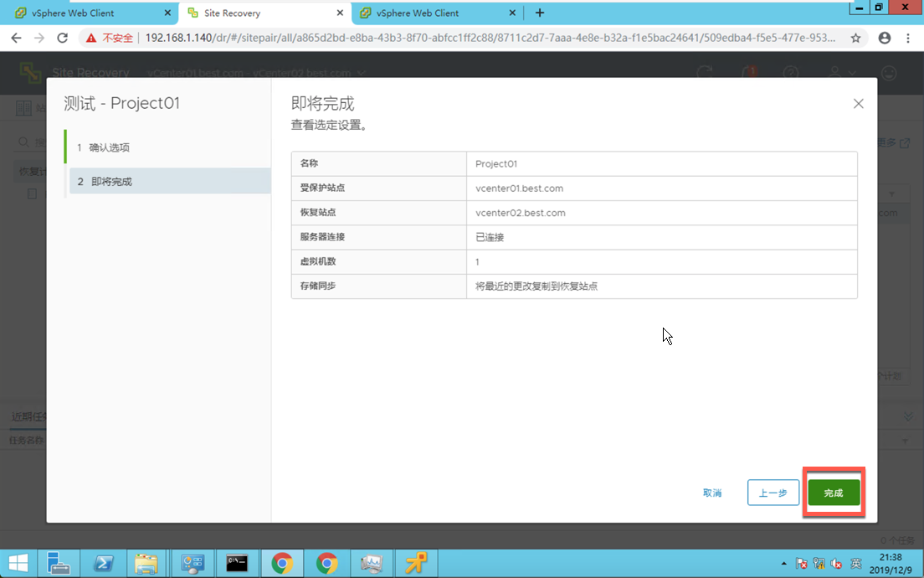Cancel the wizard via 取消

click(712, 493)
